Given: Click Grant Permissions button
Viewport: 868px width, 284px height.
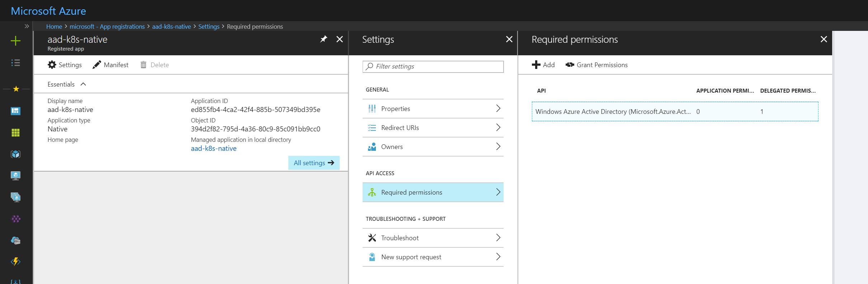Looking at the screenshot, I should pyautogui.click(x=596, y=65).
